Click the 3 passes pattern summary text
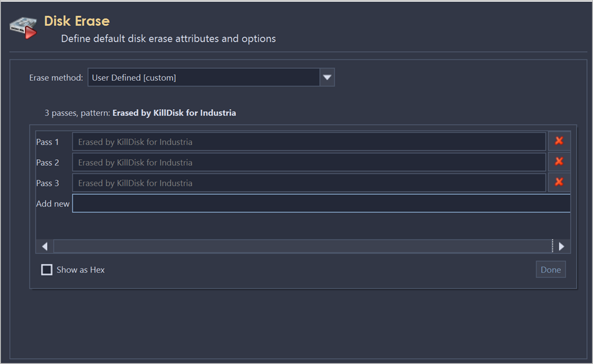 pos(140,114)
